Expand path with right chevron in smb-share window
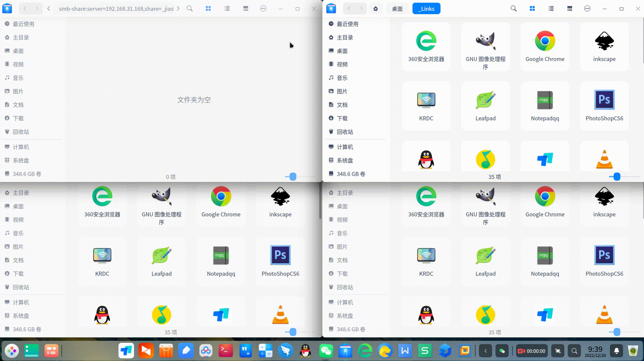 pyautogui.click(x=178, y=9)
